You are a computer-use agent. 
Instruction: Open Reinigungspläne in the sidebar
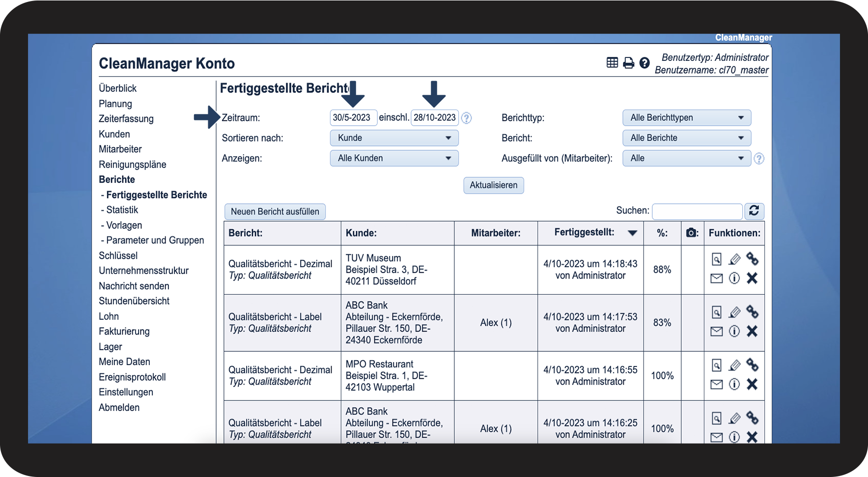[x=133, y=165]
